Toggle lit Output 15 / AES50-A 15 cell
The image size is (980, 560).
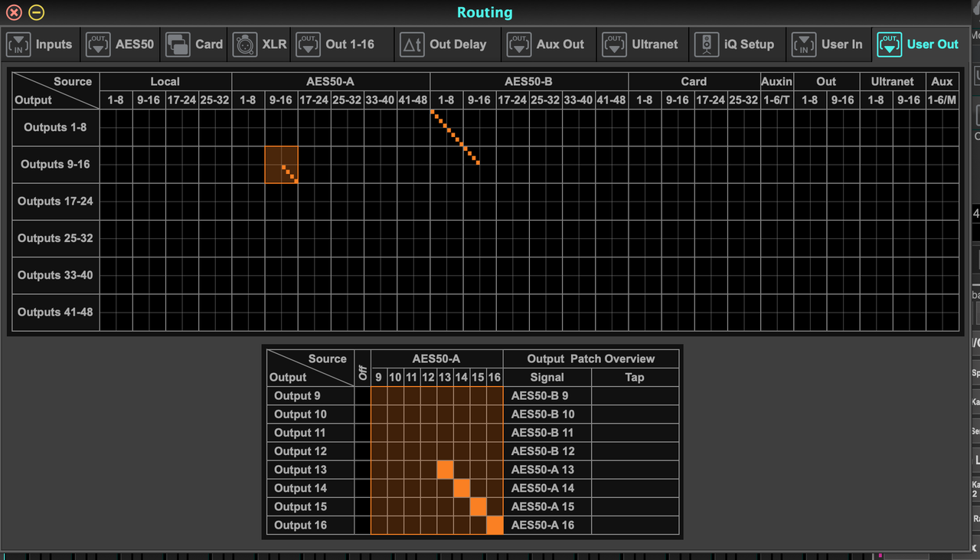(x=478, y=506)
